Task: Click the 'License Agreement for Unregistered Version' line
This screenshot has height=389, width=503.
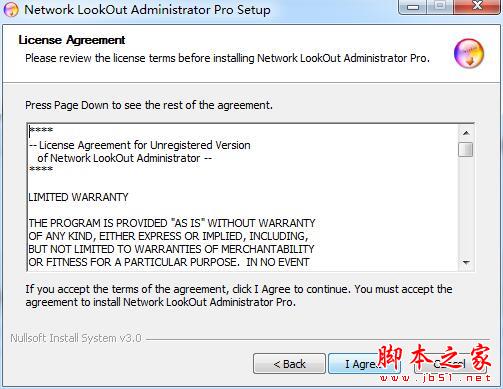Action: pos(140,145)
